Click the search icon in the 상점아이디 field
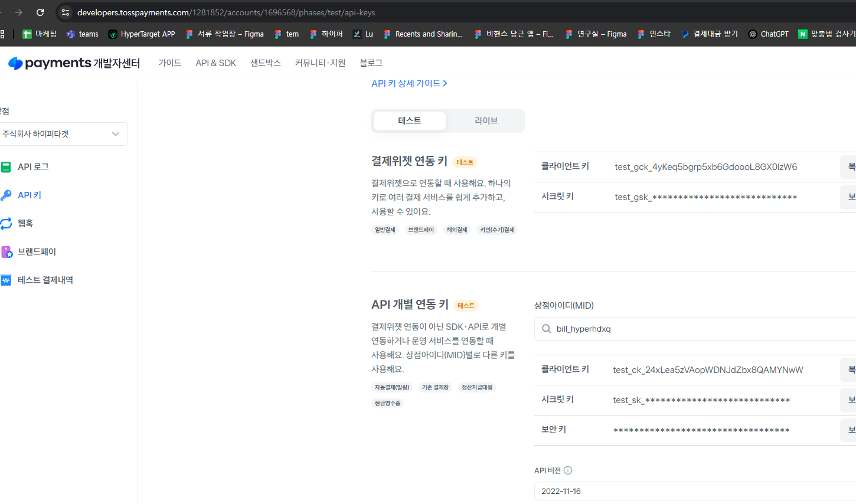The image size is (856, 504). [x=547, y=329]
